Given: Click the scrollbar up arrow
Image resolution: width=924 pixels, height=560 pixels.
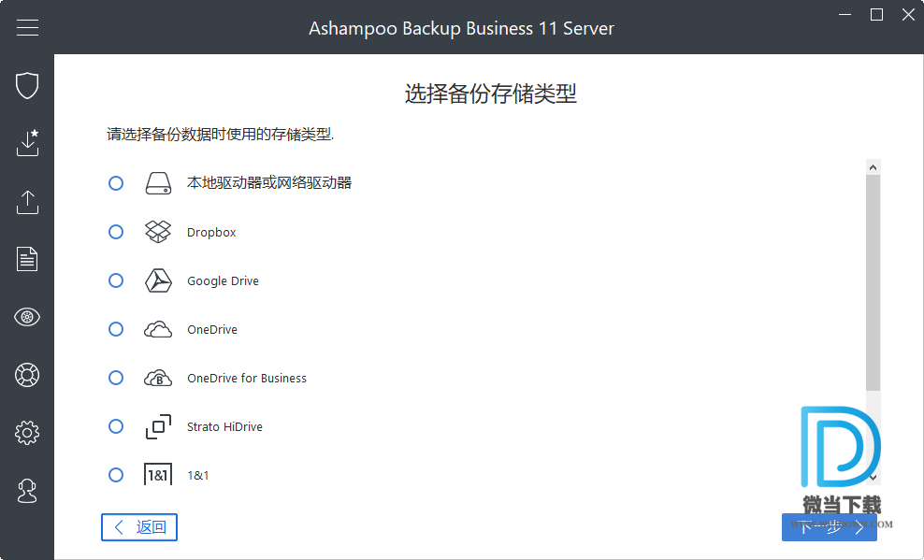Looking at the screenshot, I should pos(873,167).
